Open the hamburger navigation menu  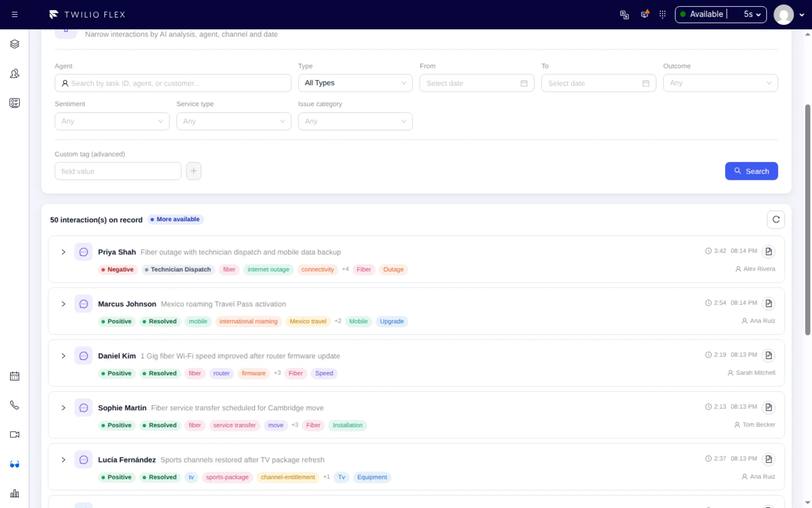pyautogui.click(x=15, y=15)
